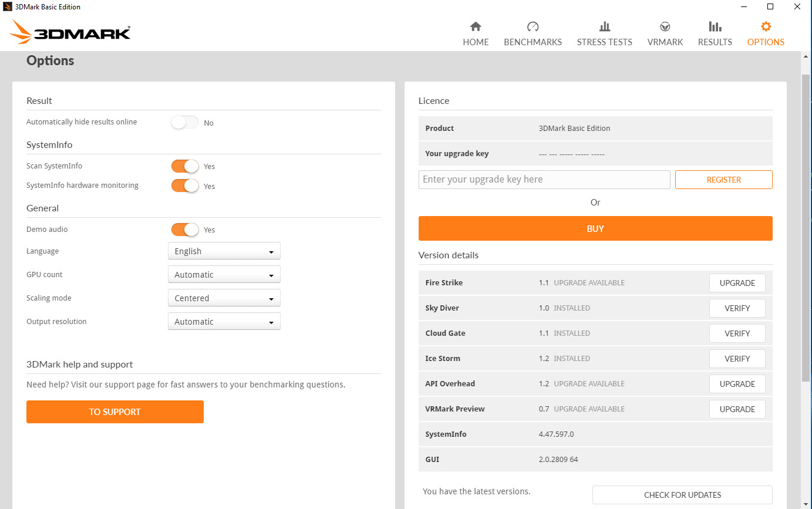Upgrade the API Overhead test
Image resolution: width=812 pixels, height=509 pixels.
click(x=737, y=384)
